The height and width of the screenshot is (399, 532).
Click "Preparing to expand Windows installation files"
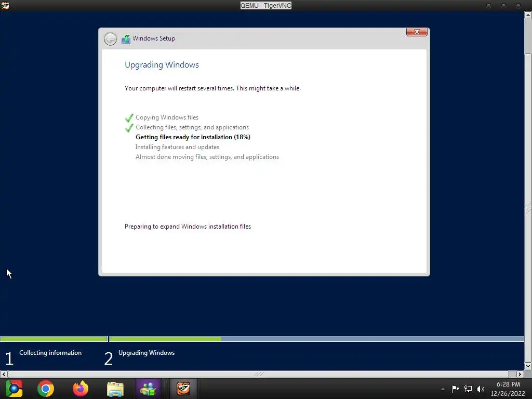(x=188, y=227)
